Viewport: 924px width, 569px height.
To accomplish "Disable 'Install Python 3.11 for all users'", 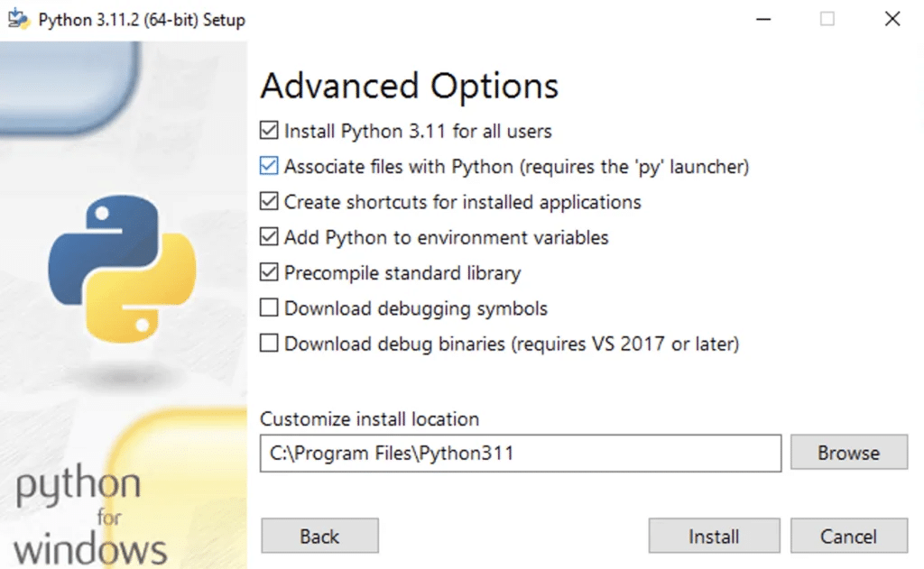I will (x=268, y=131).
